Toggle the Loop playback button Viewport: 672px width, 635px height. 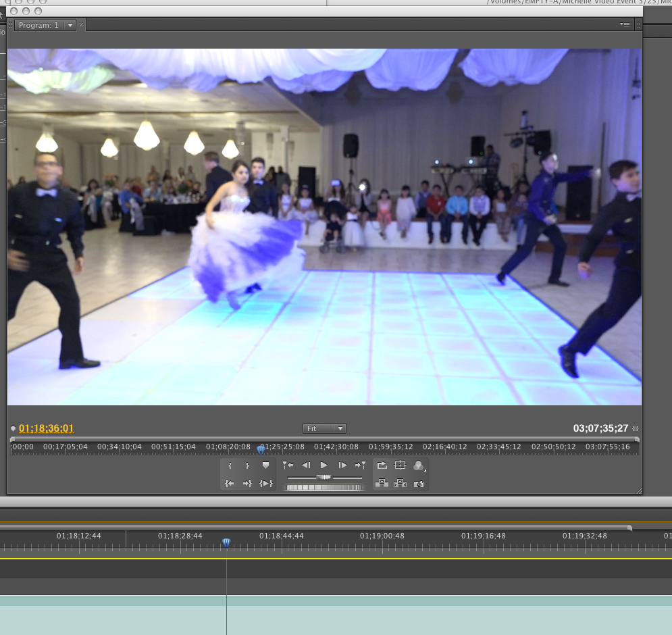click(382, 465)
